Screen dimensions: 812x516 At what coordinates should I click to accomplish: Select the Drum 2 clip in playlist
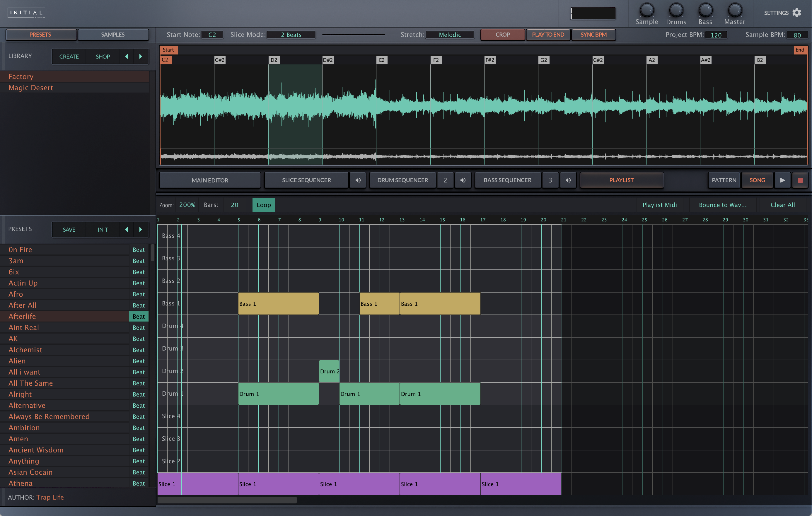(329, 371)
